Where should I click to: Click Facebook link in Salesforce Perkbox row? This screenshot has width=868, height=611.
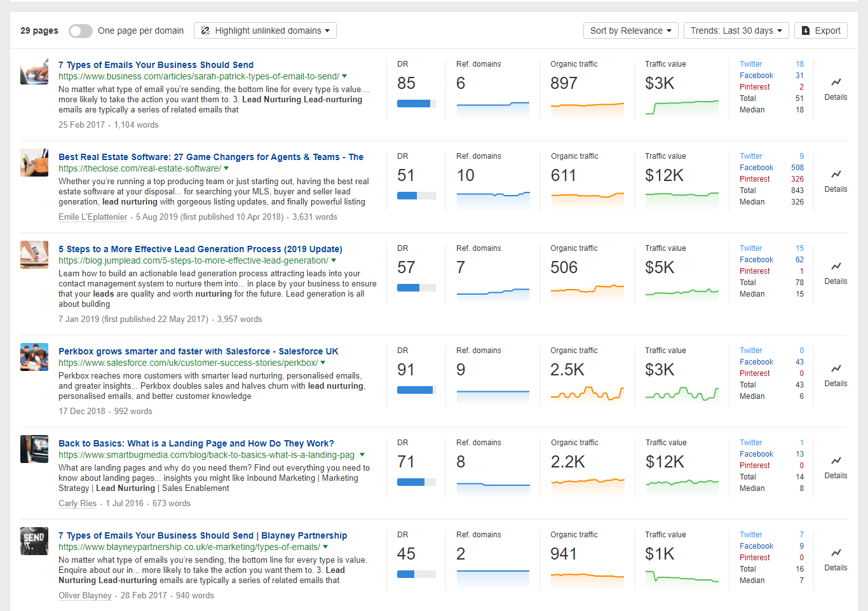pyautogui.click(x=756, y=362)
